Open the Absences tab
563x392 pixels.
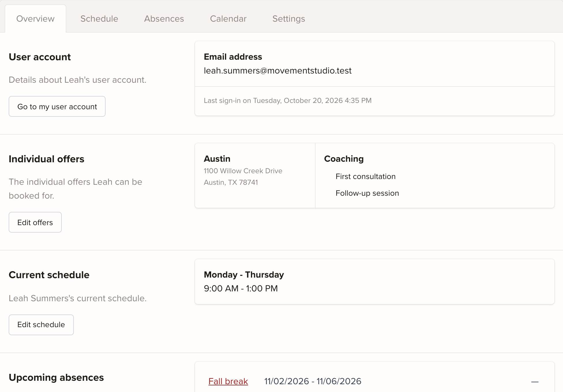tap(164, 19)
